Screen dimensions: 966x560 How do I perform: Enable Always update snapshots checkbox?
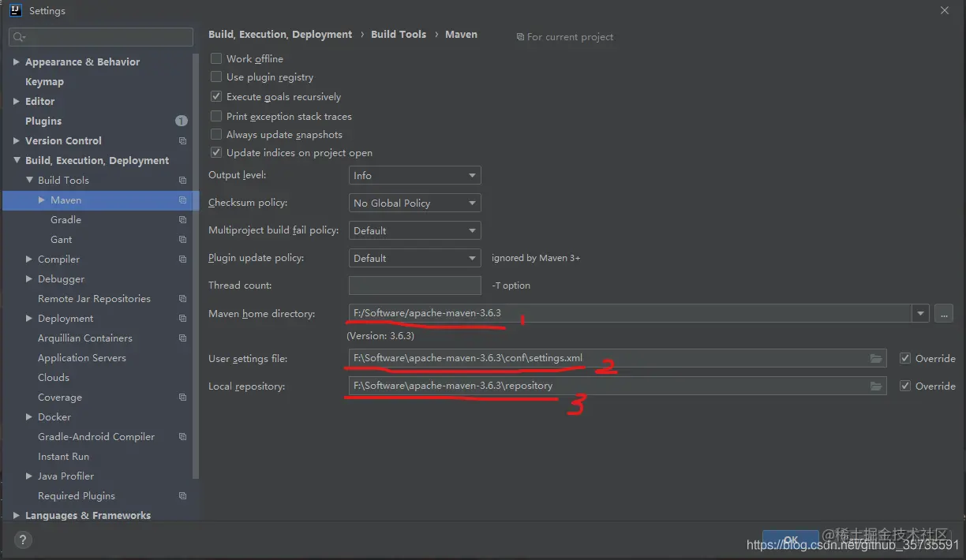click(x=216, y=135)
